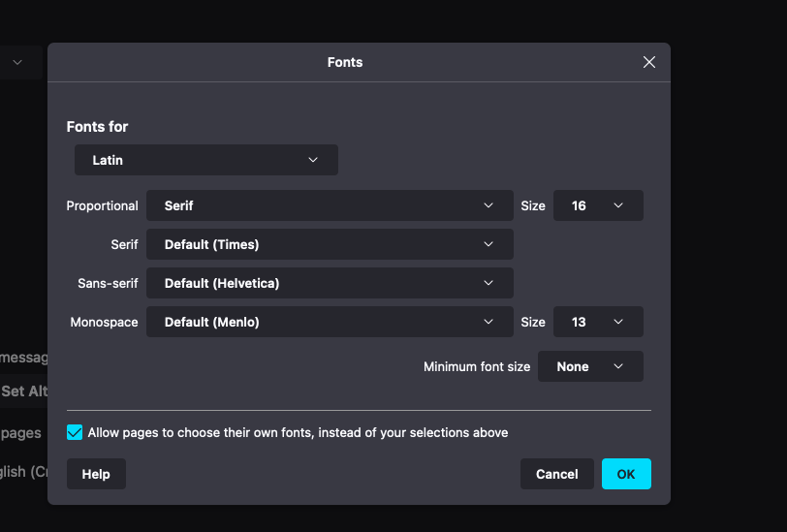
Task: Open the Proportional font type dropdown
Action: [330, 205]
